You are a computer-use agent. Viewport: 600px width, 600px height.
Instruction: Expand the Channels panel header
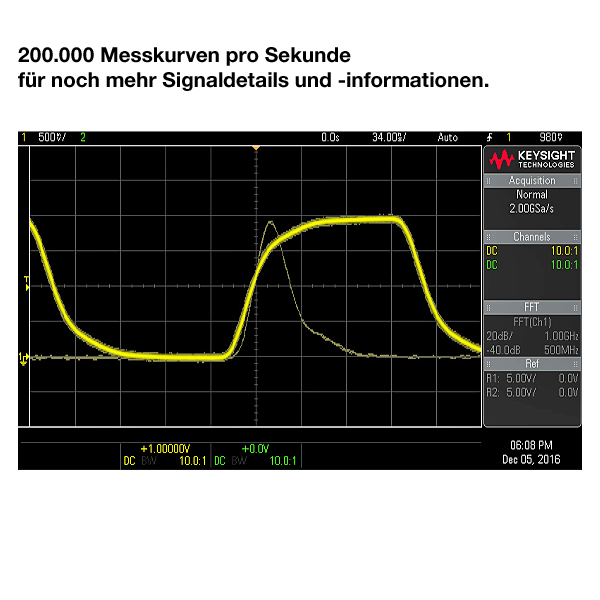[x=532, y=237]
